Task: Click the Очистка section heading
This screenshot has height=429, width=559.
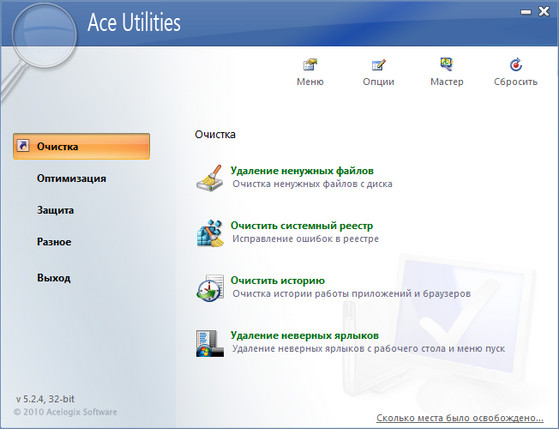Action: [215, 134]
